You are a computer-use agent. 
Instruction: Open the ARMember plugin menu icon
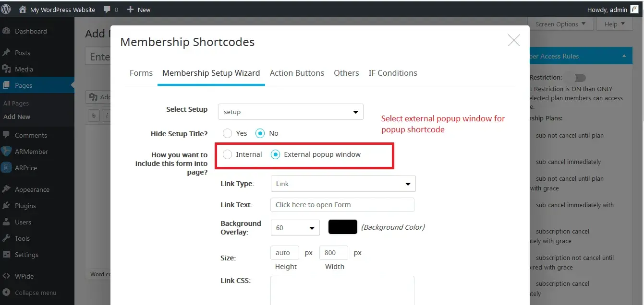coord(7,152)
